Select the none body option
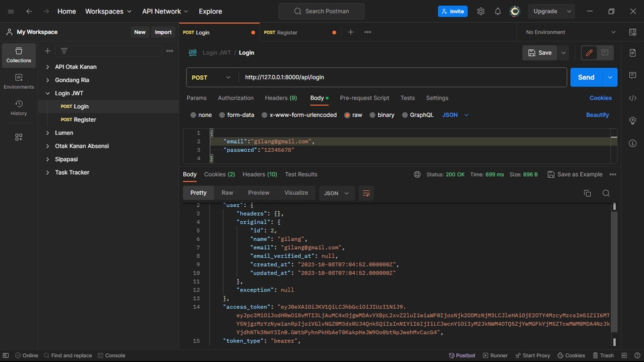This screenshot has height=362, width=644. point(194,115)
